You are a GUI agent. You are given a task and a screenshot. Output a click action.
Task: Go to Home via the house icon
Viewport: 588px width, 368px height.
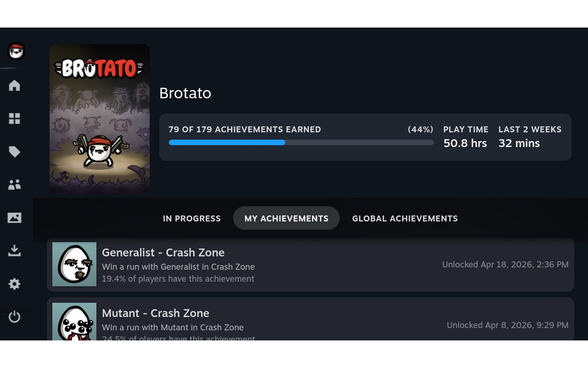coord(15,85)
